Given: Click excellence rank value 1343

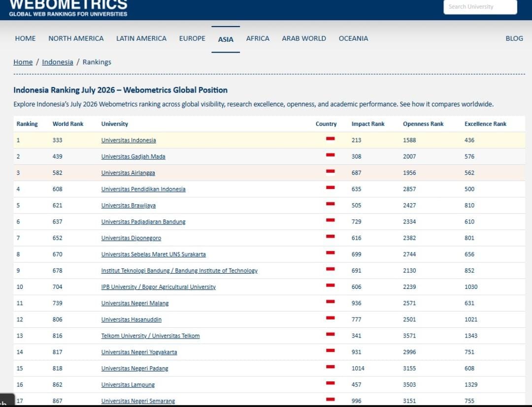Looking at the screenshot, I should click(471, 336).
